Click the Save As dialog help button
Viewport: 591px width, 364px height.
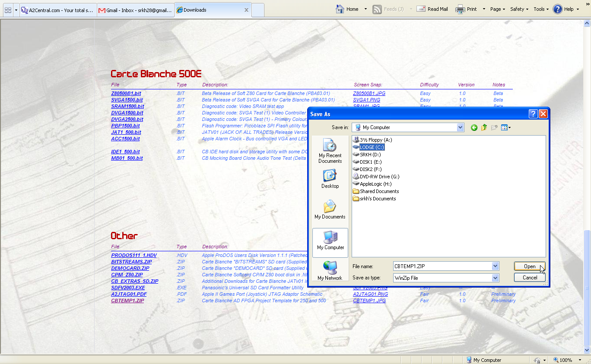click(x=533, y=114)
